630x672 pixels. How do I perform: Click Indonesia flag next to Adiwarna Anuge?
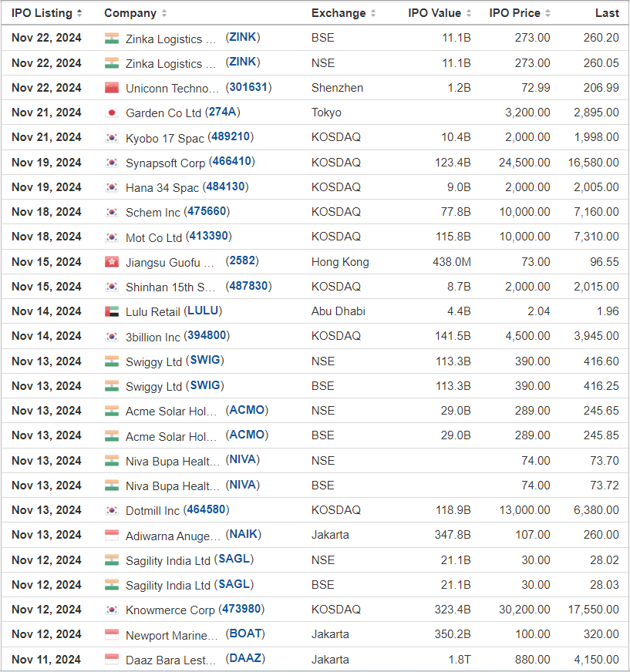tap(112, 536)
